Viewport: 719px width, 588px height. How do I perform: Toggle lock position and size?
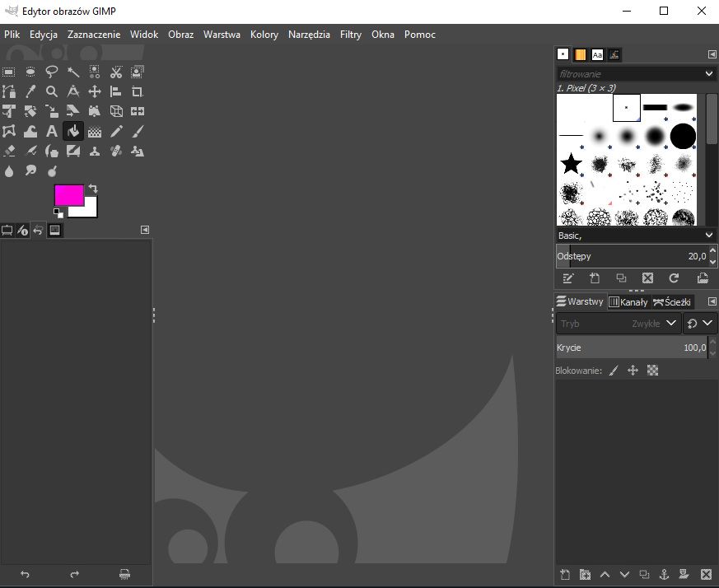click(x=633, y=371)
